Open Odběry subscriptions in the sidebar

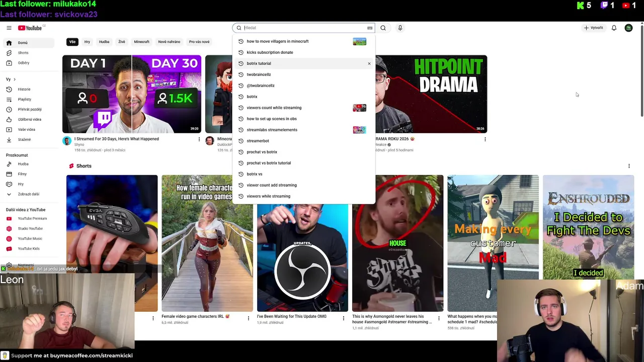[x=28, y=63]
